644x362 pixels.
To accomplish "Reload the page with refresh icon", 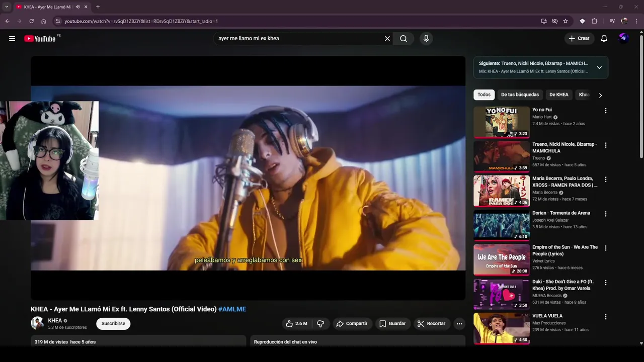I will (31, 21).
